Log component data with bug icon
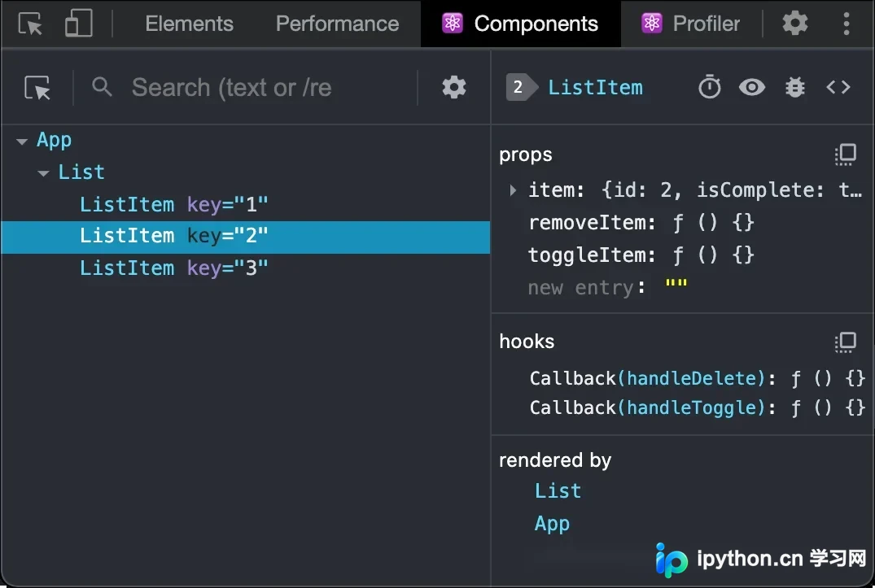Image resolution: width=875 pixels, height=588 pixels. click(794, 88)
